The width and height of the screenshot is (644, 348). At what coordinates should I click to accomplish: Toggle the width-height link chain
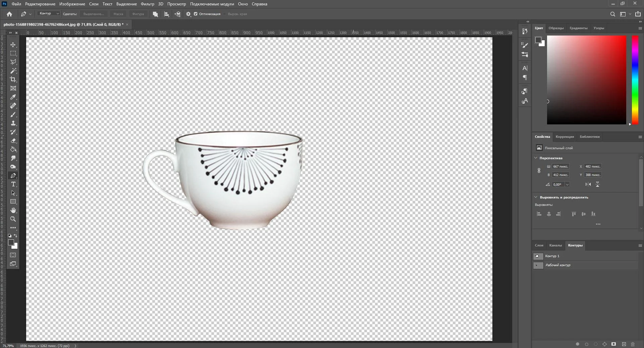click(x=539, y=171)
